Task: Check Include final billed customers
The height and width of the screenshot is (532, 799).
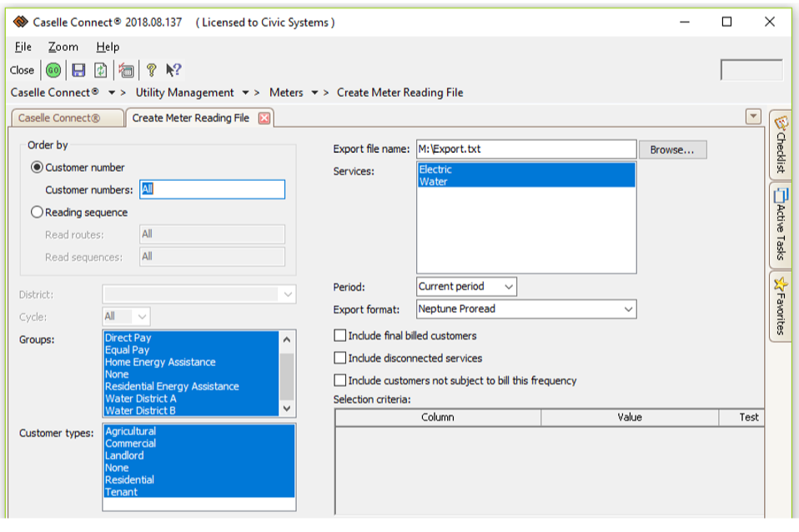Action: (340, 335)
